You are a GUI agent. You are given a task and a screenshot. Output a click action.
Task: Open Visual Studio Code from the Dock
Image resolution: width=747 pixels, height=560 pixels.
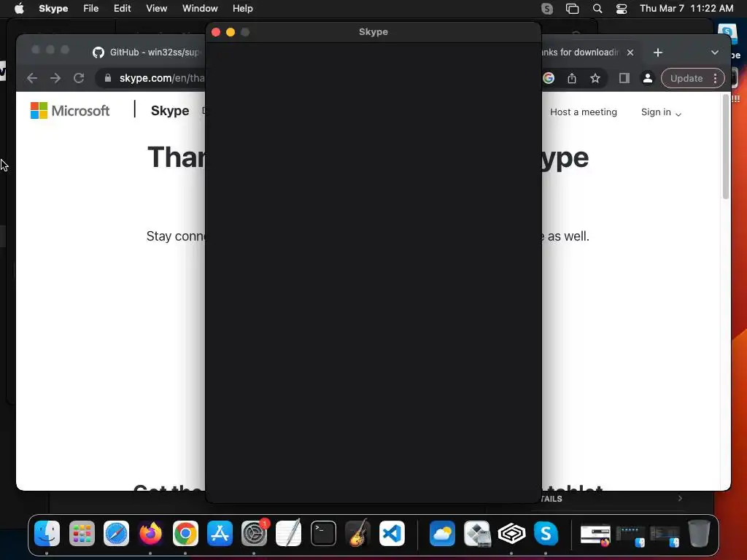click(x=392, y=533)
